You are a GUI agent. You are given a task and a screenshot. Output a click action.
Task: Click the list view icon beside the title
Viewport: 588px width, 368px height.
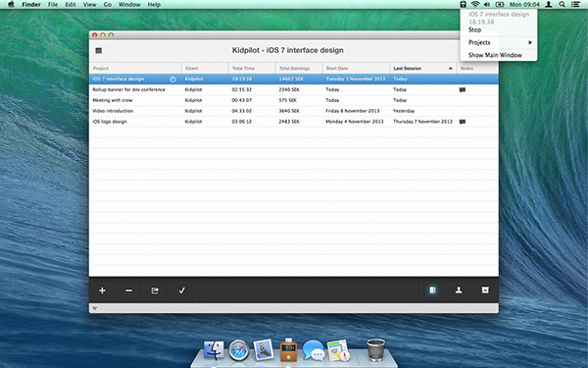pyautogui.click(x=99, y=50)
